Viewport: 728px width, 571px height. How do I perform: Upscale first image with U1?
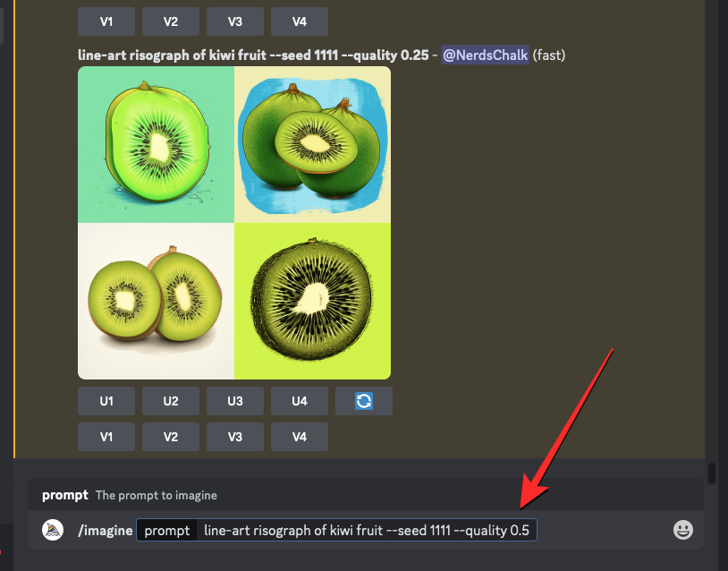pyautogui.click(x=106, y=401)
